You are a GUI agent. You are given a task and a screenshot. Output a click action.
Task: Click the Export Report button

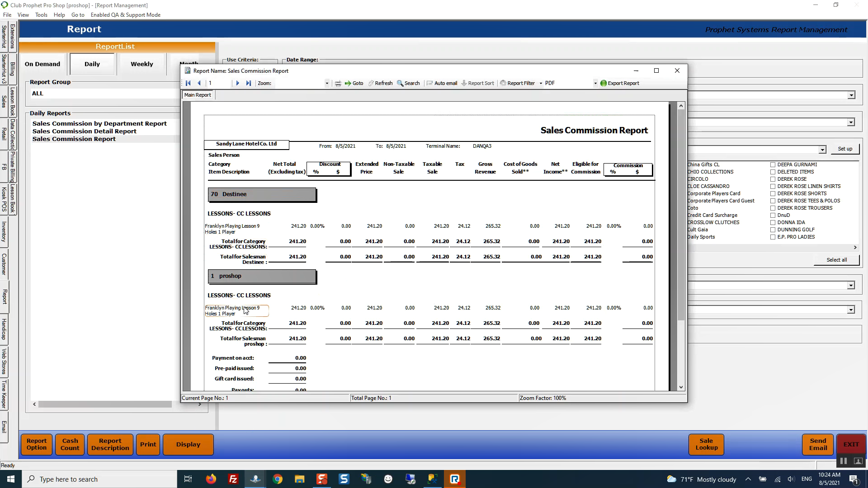[619, 83]
